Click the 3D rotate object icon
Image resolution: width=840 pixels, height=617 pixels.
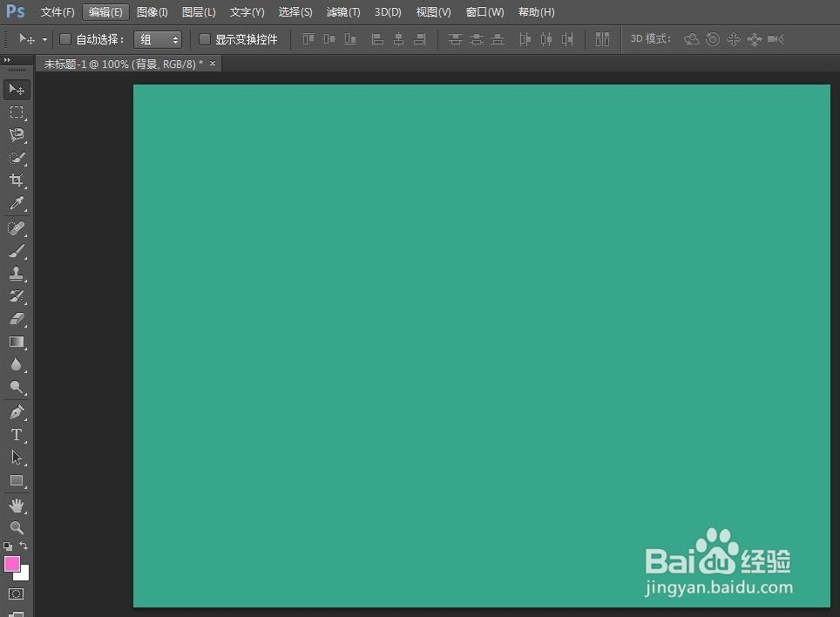tap(692, 39)
